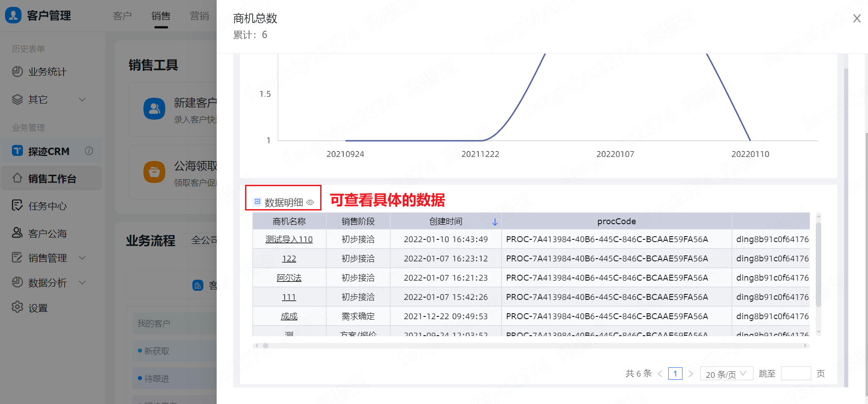Open the 阿尔法 opportunity link
868x404 pixels.
(x=289, y=278)
